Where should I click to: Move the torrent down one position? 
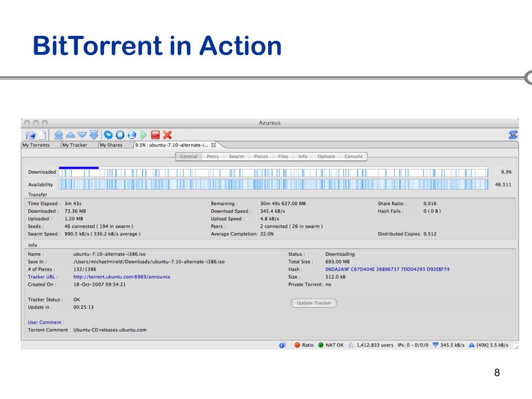pyautogui.click(x=82, y=135)
